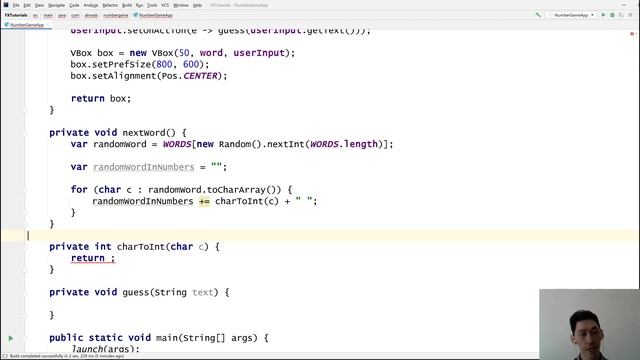Click the gutter run arrow beside main method
The width and height of the screenshot is (640, 360).
tap(11, 338)
